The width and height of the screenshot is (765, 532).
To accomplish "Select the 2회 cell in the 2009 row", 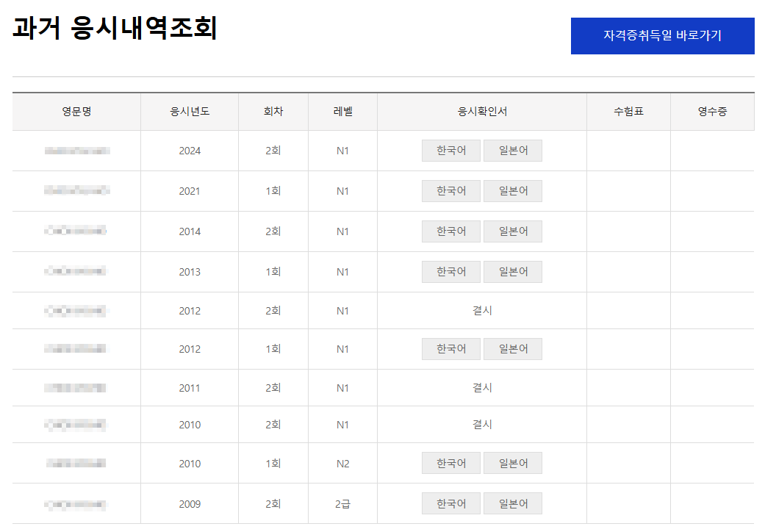I will click(x=273, y=504).
